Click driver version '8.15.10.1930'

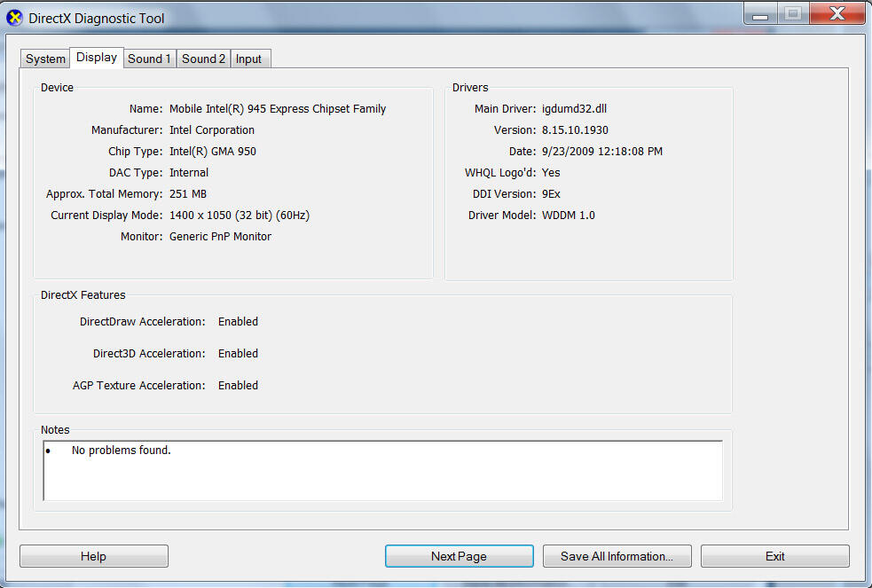pos(575,130)
